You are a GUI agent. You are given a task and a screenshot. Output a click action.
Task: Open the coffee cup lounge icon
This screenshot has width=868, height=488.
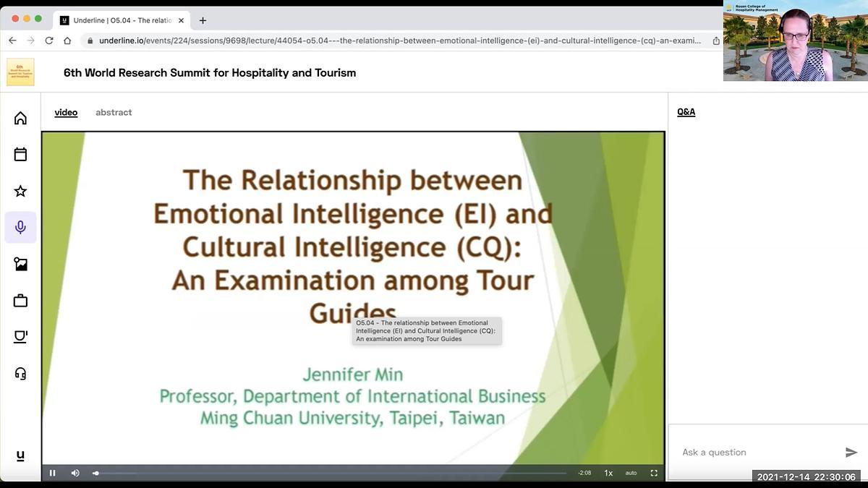pos(20,337)
